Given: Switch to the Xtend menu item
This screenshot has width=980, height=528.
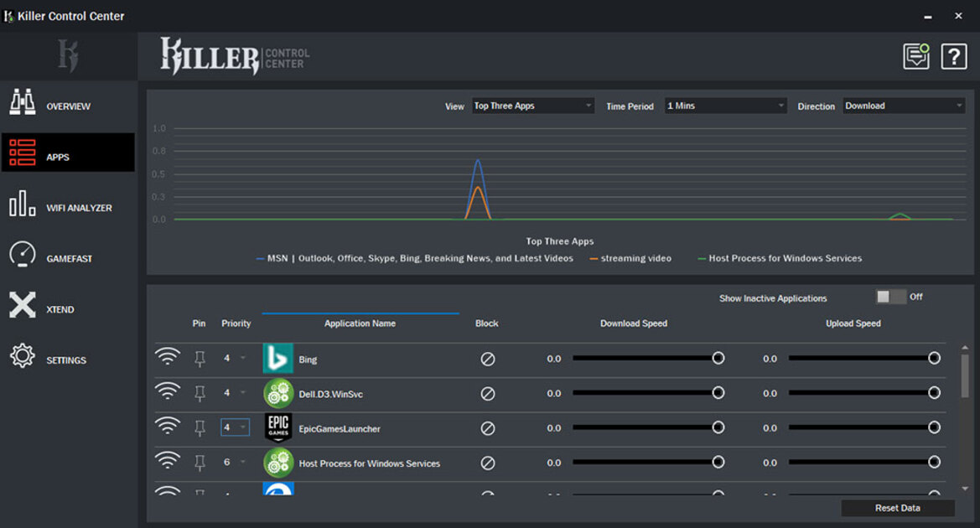Looking at the screenshot, I should (60, 309).
